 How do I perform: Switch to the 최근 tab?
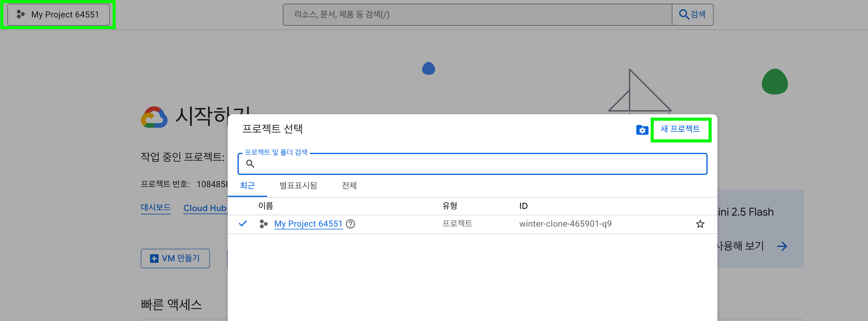click(247, 185)
